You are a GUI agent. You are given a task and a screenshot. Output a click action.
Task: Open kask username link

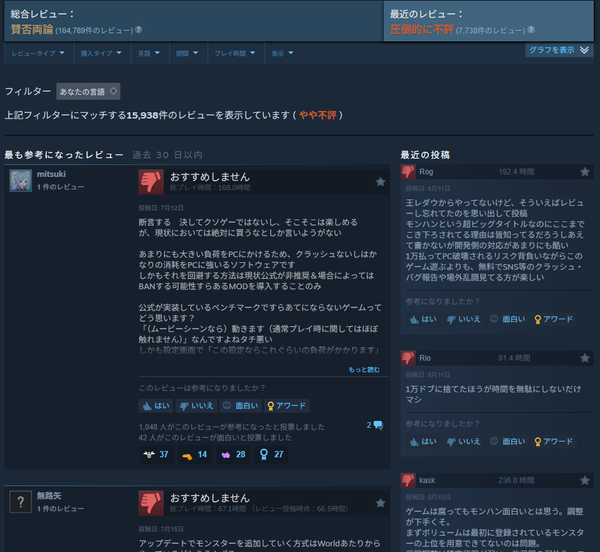tap(427, 480)
